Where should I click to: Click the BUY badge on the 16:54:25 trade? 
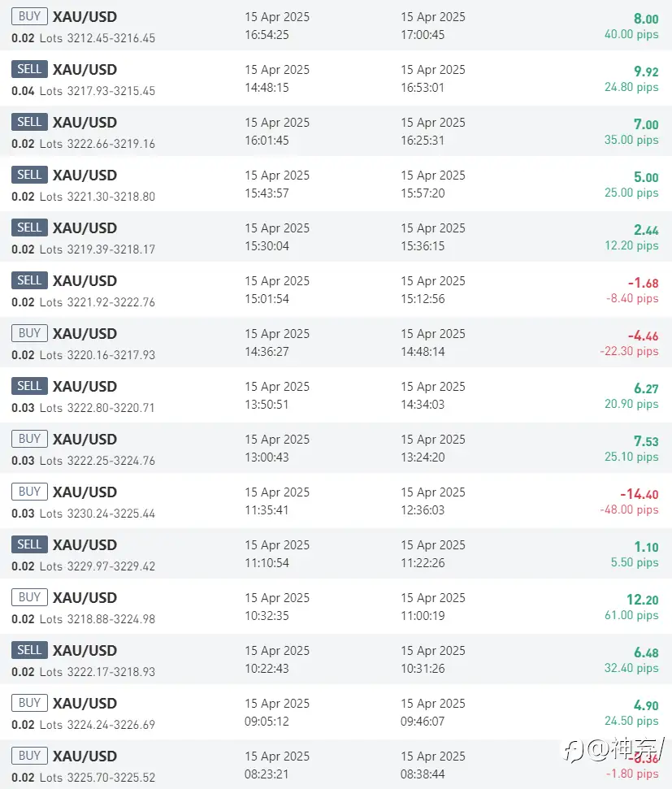point(30,16)
